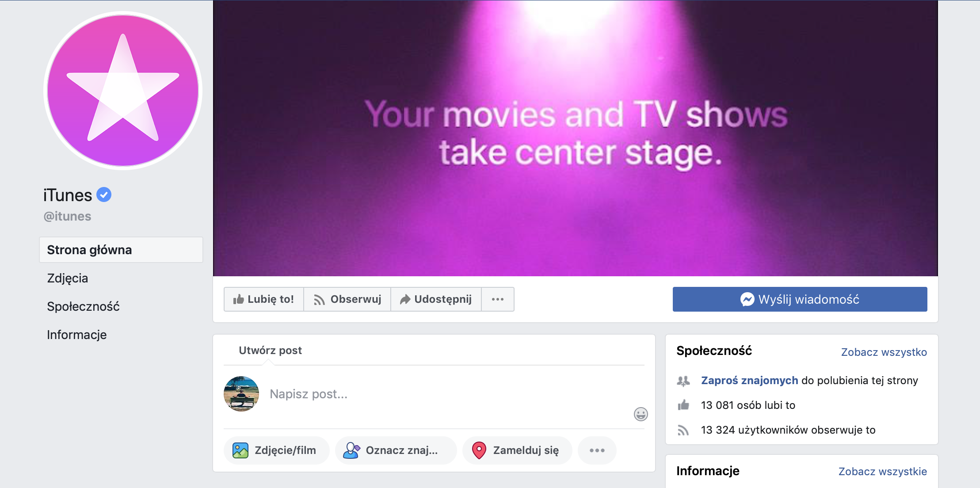The image size is (980, 488).
Task: Open the emoji picker smiley icon
Action: point(641,414)
